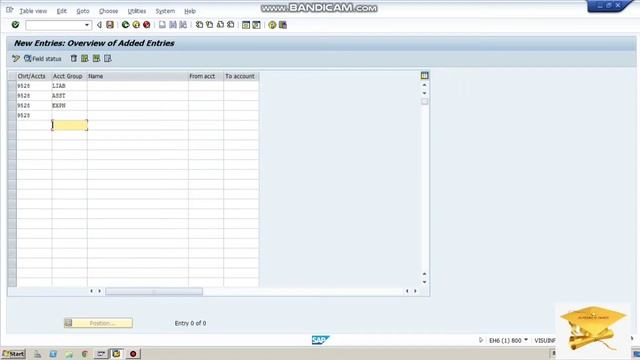640x360 pixels.
Task: Open the Edit menu
Action: click(x=62, y=11)
